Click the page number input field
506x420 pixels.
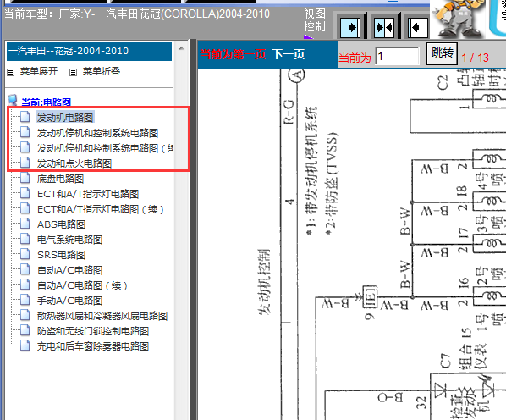(397, 57)
